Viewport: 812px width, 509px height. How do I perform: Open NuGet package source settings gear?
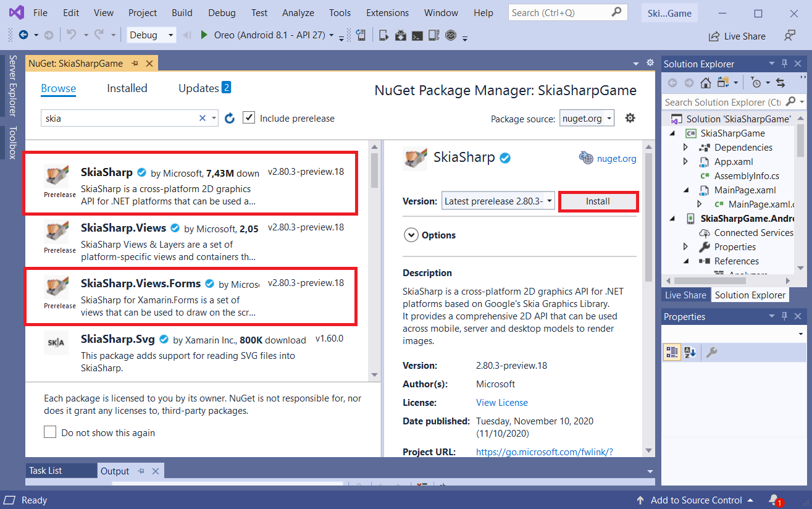[x=630, y=117]
